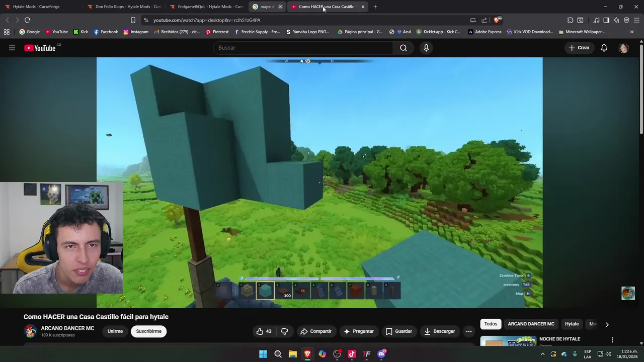This screenshot has width=644, height=362.
Task: Select the Hytale filter chip
Action: (x=572, y=324)
